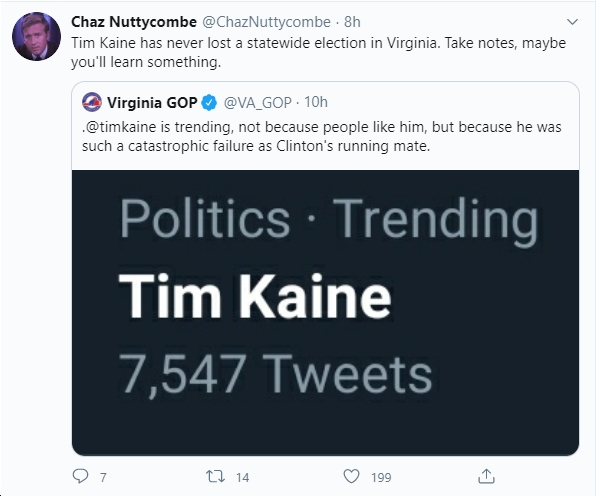
Task: Open the share upload icon
Action: click(x=486, y=476)
